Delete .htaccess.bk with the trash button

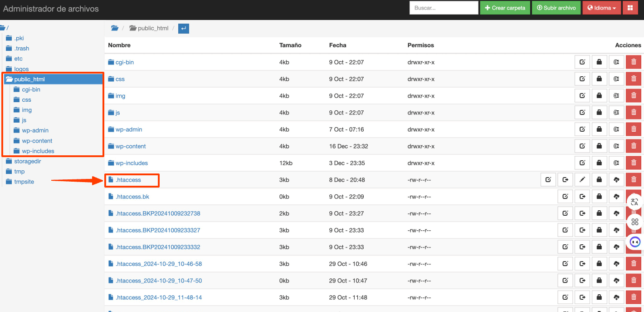tap(634, 197)
